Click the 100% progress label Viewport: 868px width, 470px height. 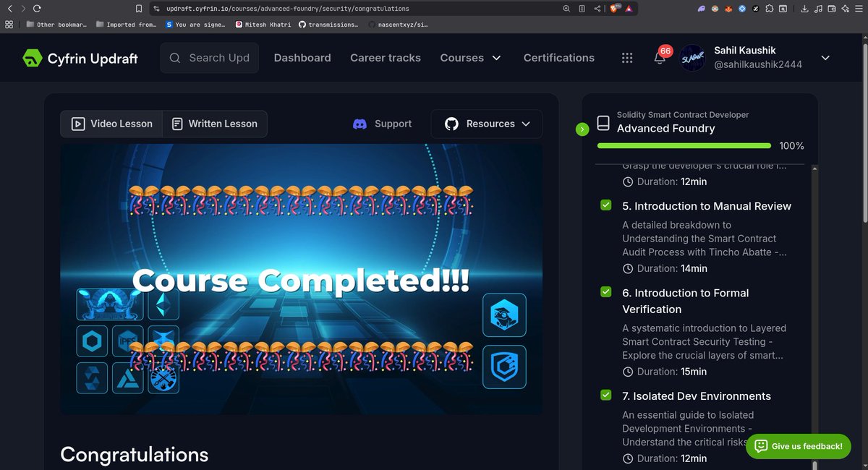791,146
